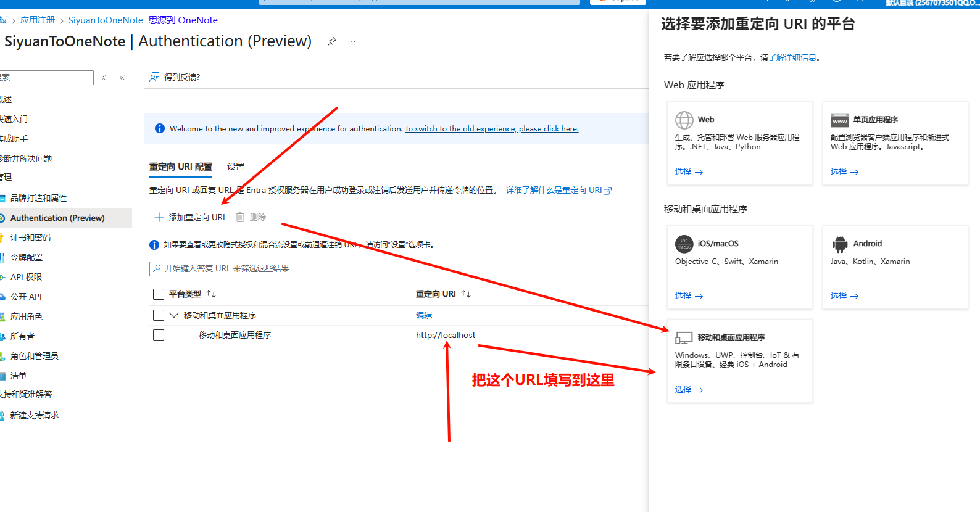980x512 pixels.
Task: Click the switch to old experience link
Action: (x=492, y=129)
